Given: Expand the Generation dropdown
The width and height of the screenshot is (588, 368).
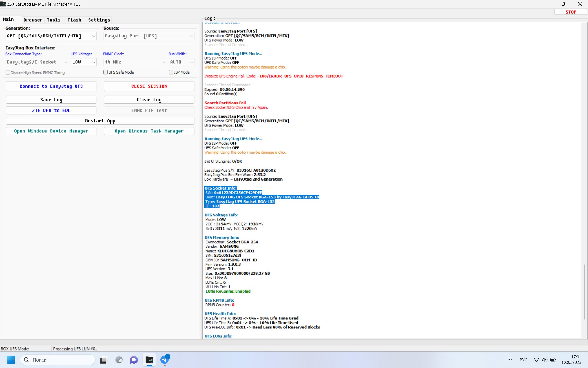Looking at the screenshot, I should [x=51, y=36].
